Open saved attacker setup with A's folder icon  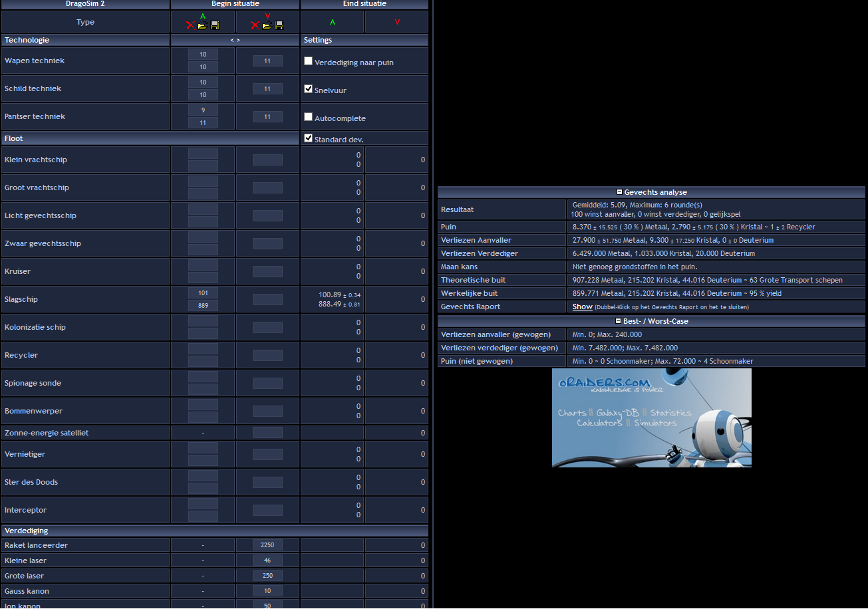202,26
